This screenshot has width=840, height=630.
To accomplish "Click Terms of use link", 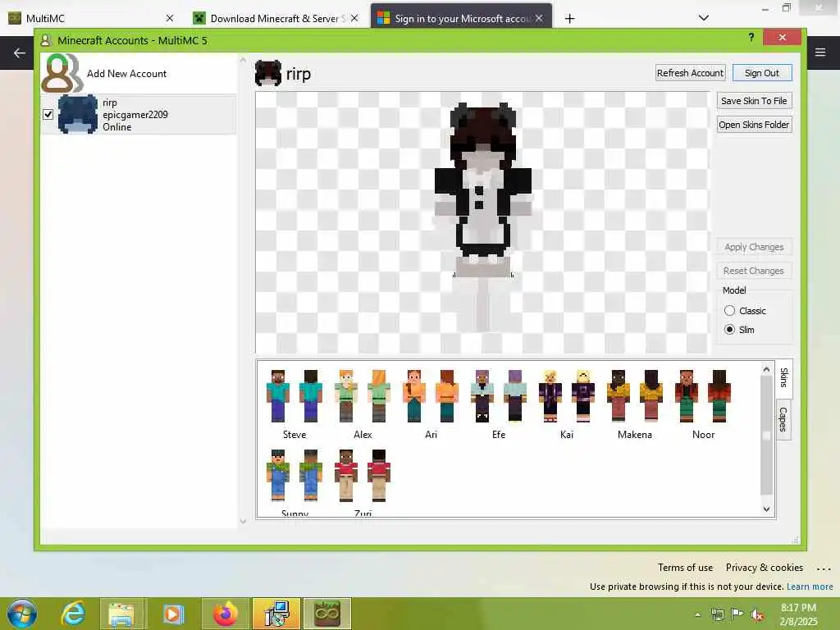I will tap(685, 568).
